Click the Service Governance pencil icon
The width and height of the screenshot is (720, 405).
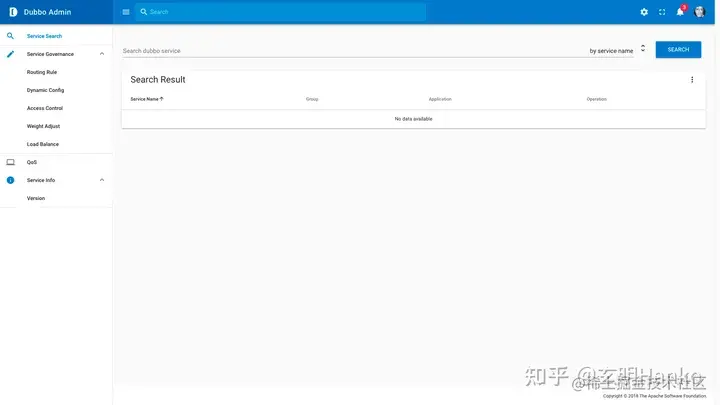10,54
